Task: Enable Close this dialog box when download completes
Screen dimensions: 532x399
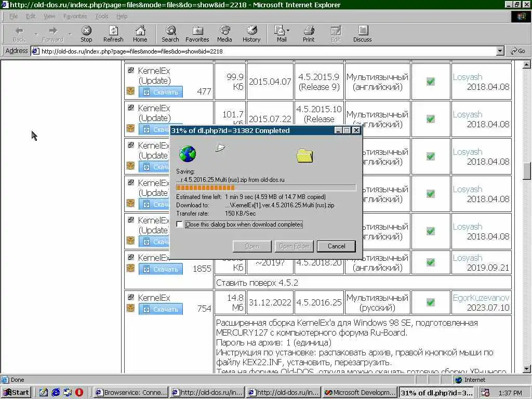Action: 179,224
